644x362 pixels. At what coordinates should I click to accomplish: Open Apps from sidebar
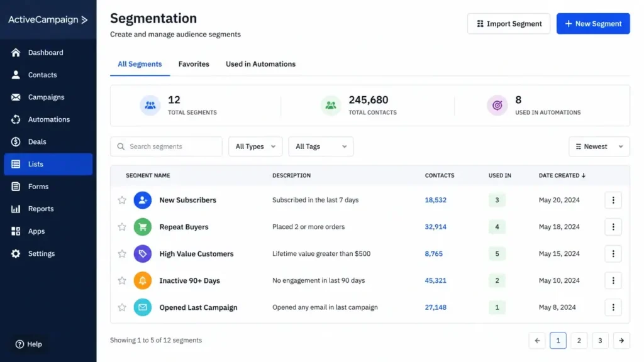[x=48, y=231]
